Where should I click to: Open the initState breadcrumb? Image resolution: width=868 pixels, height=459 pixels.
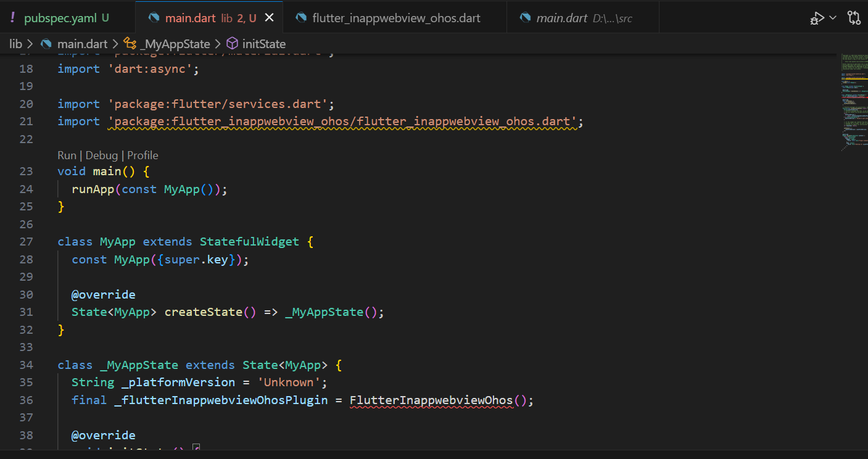[x=264, y=44]
